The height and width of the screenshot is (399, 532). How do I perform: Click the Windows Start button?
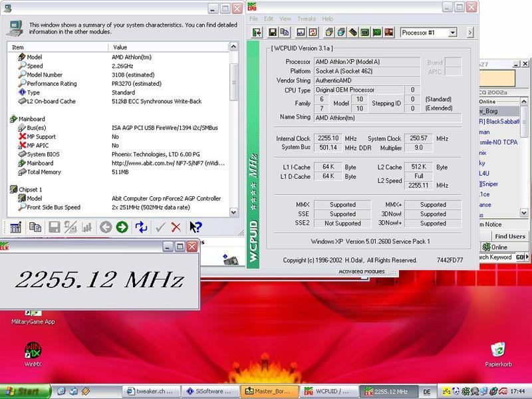click(x=25, y=391)
